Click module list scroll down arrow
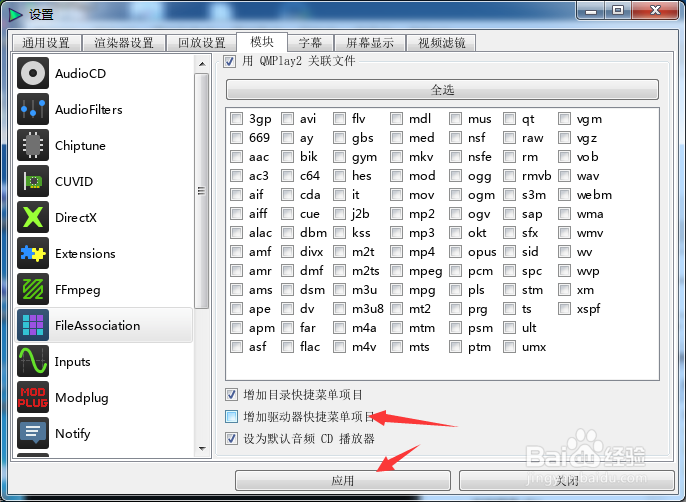686x502 pixels. click(202, 449)
